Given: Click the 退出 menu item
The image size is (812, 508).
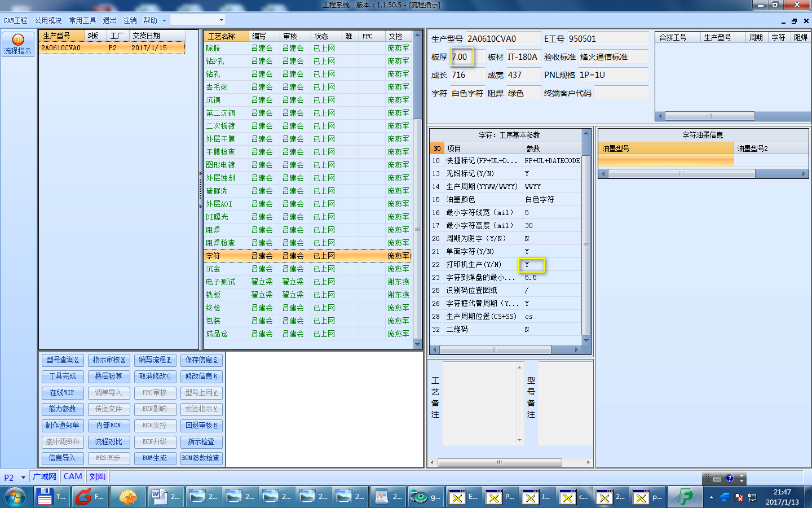Looking at the screenshot, I should tap(109, 20).
